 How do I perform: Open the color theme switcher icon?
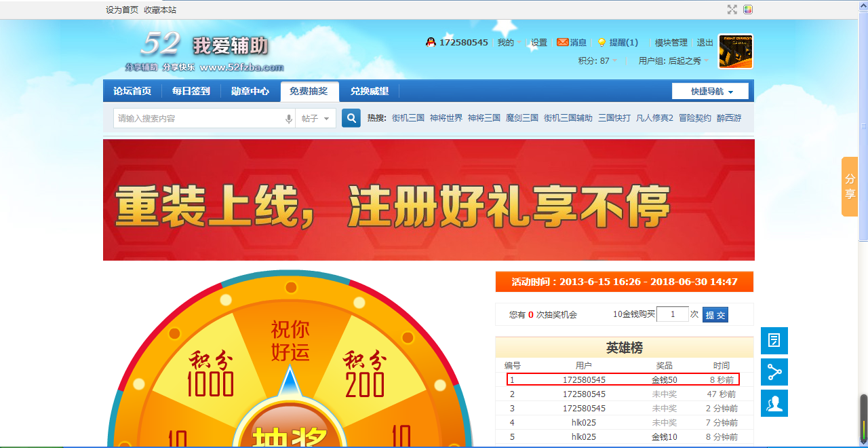[748, 10]
